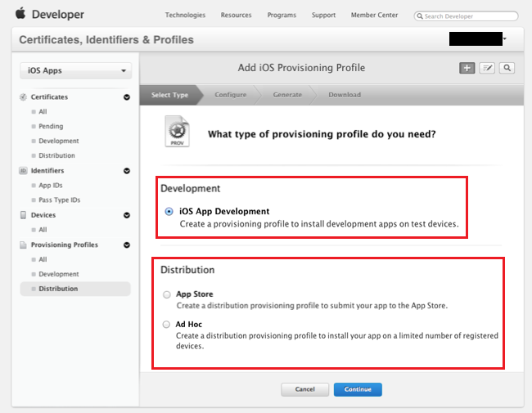
Task: Open All under Provisioning Profiles
Action: (x=43, y=259)
